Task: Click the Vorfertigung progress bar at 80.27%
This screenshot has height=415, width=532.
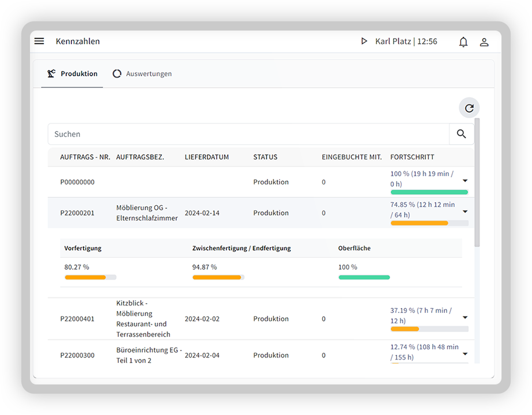Action: (x=90, y=277)
